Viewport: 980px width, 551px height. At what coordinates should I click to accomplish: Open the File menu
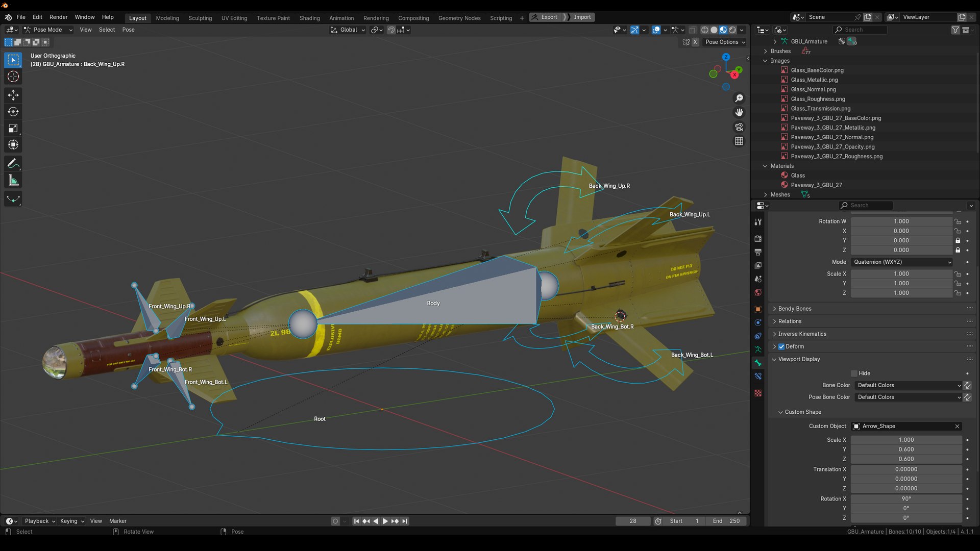click(21, 17)
